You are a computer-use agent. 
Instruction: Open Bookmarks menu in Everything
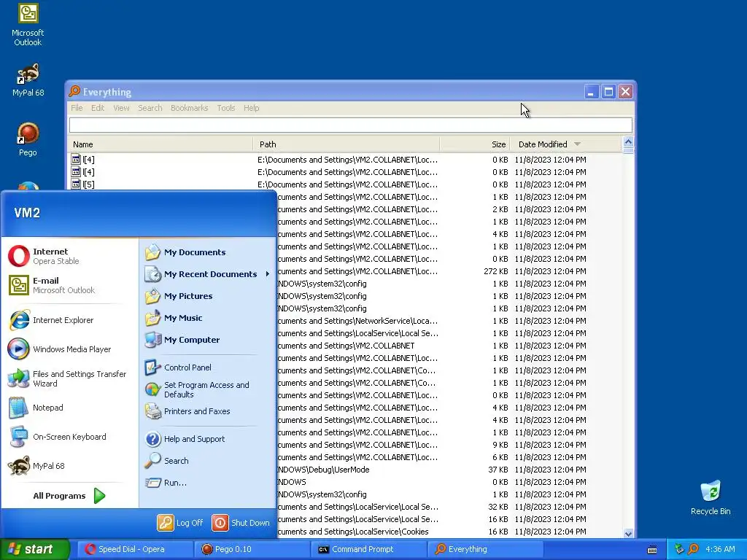point(189,108)
